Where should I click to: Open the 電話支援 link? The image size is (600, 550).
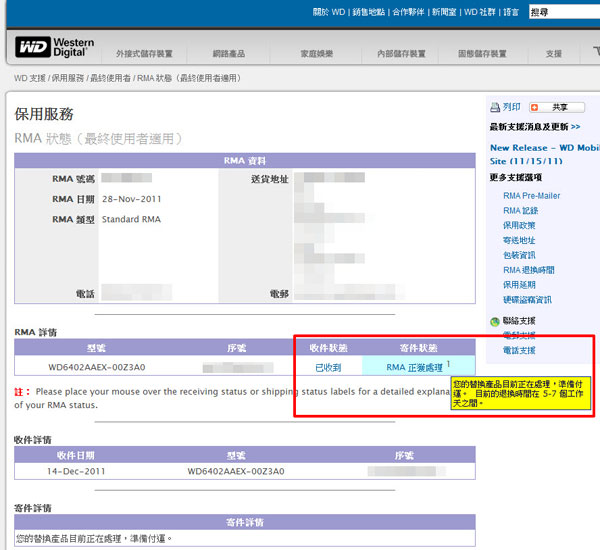click(519, 351)
